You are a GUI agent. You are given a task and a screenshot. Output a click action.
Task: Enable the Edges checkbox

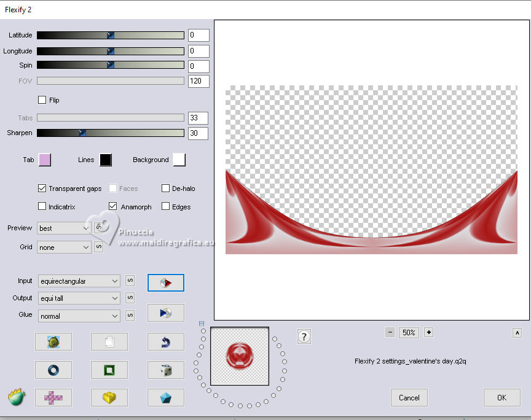click(165, 206)
